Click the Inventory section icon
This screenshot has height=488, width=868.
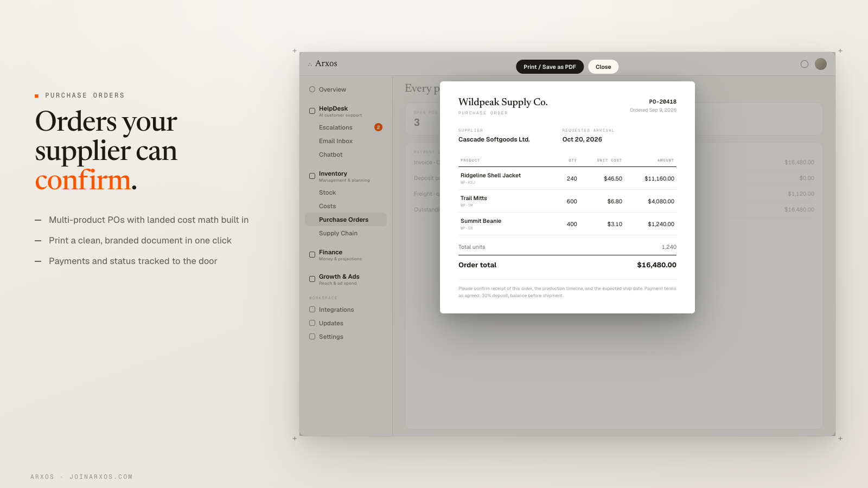[312, 176]
